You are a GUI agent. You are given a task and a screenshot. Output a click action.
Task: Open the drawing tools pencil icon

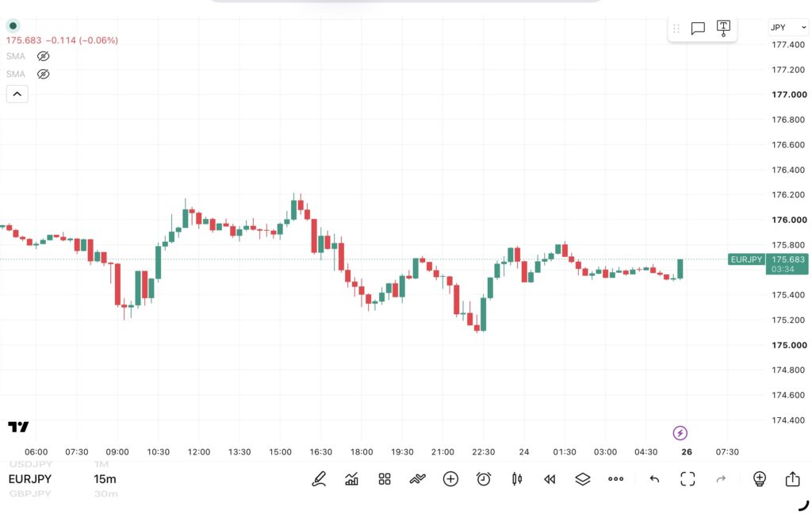pyautogui.click(x=319, y=479)
